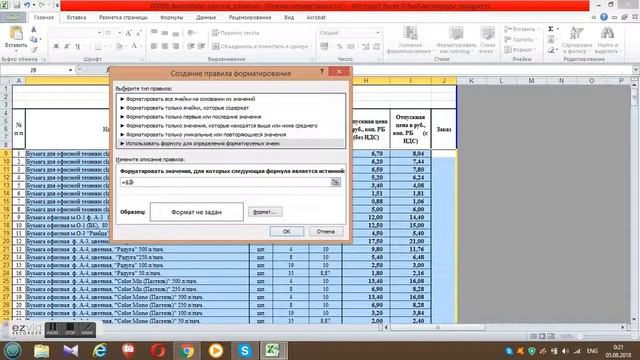Viewport: 640px width, 360px height.
Task: Click the Save floppy disk icon
Action: pos(17,6)
